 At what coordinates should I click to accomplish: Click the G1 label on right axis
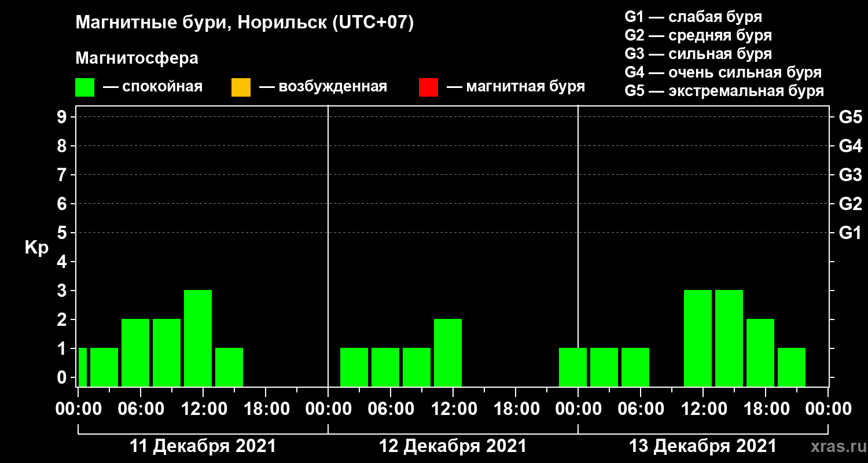pyautogui.click(x=850, y=233)
